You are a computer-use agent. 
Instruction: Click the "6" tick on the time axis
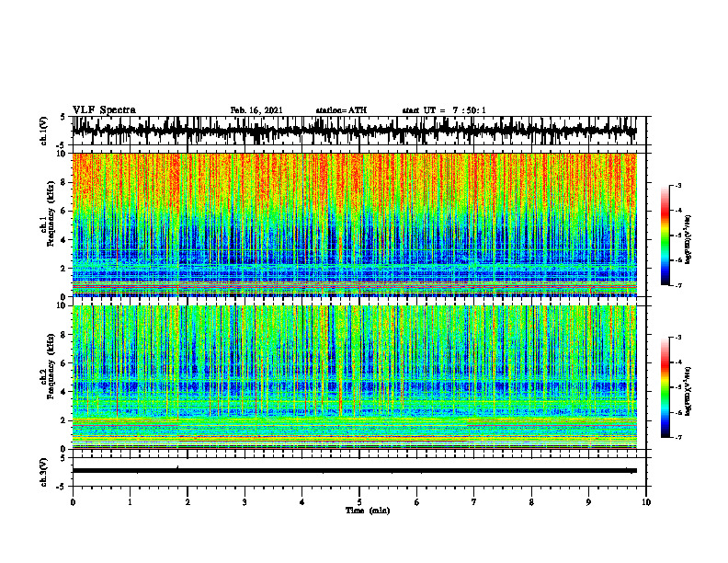417,502
